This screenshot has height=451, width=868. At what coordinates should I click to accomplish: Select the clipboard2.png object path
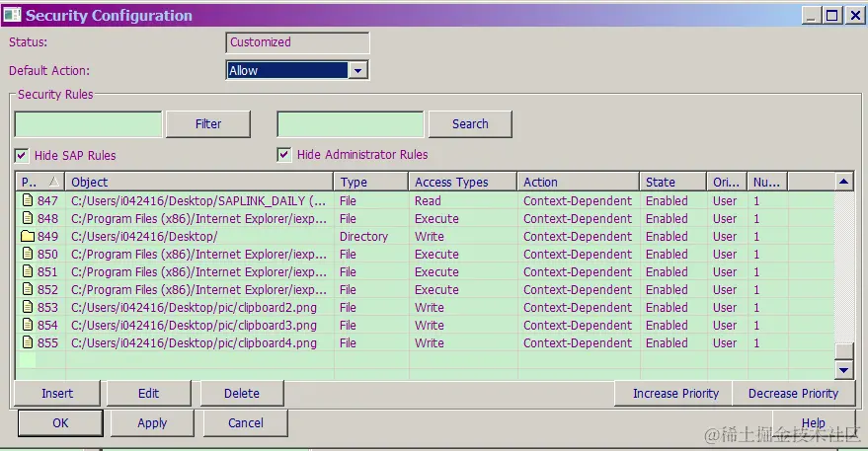(x=194, y=307)
